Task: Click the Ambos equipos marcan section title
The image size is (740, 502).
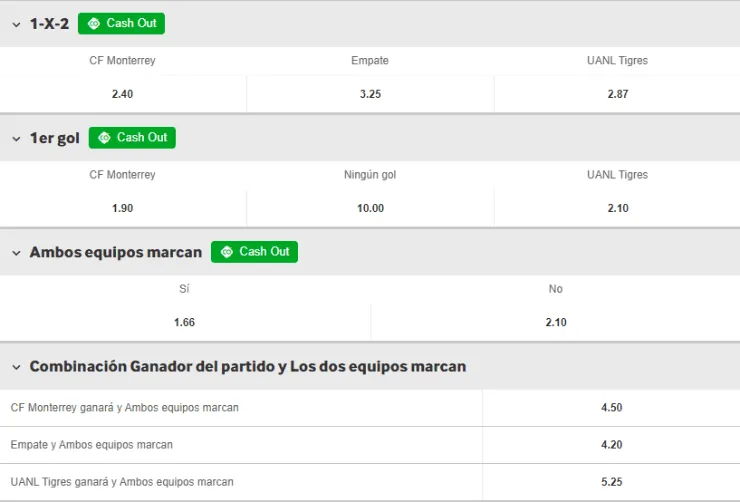Action: coord(115,253)
